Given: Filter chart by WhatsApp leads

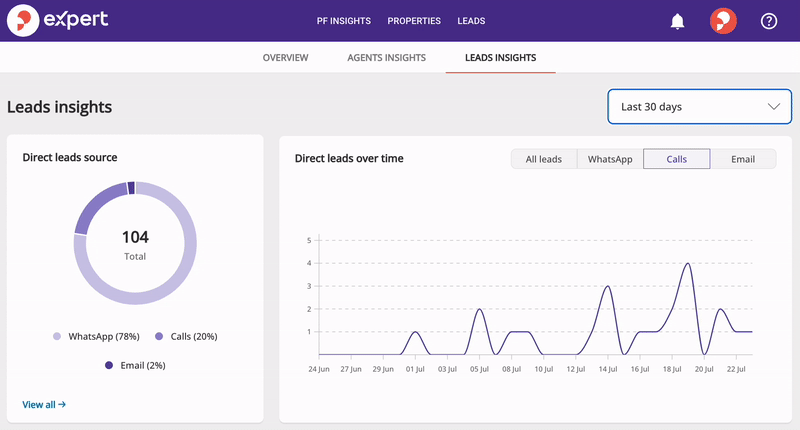Looking at the screenshot, I should [610, 159].
